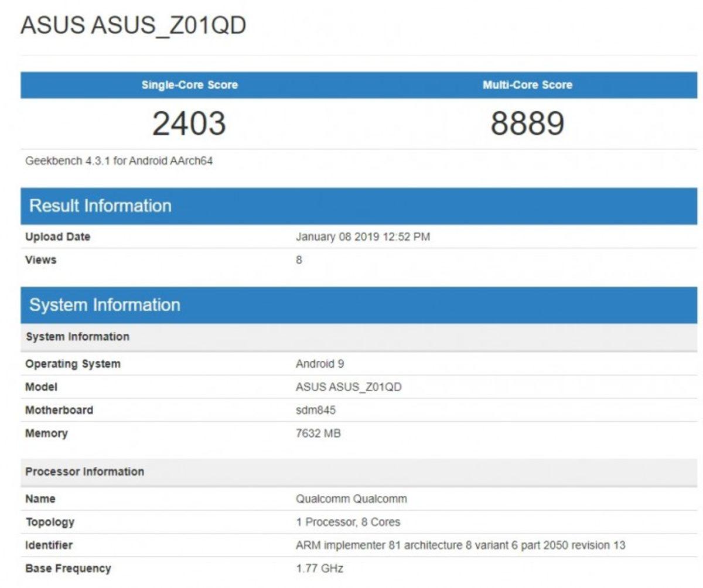Click the System Information section header
Image resolution: width=703 pixels, height=588 pixels.
[x=105, y=305]
